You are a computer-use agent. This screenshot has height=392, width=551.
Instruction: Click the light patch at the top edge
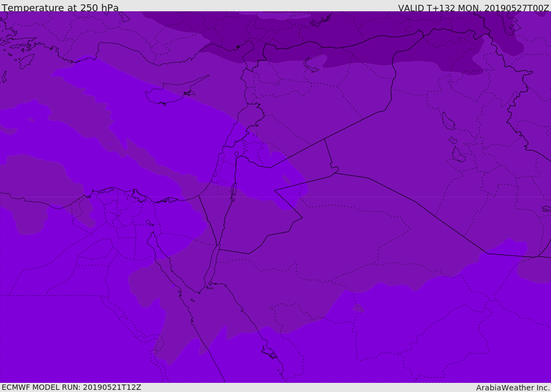(x=284, y=16)
